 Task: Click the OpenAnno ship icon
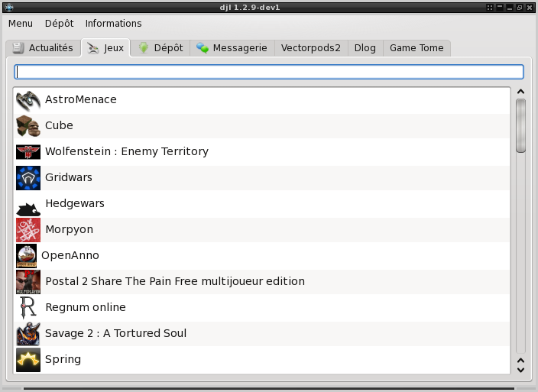click(27, 256)
